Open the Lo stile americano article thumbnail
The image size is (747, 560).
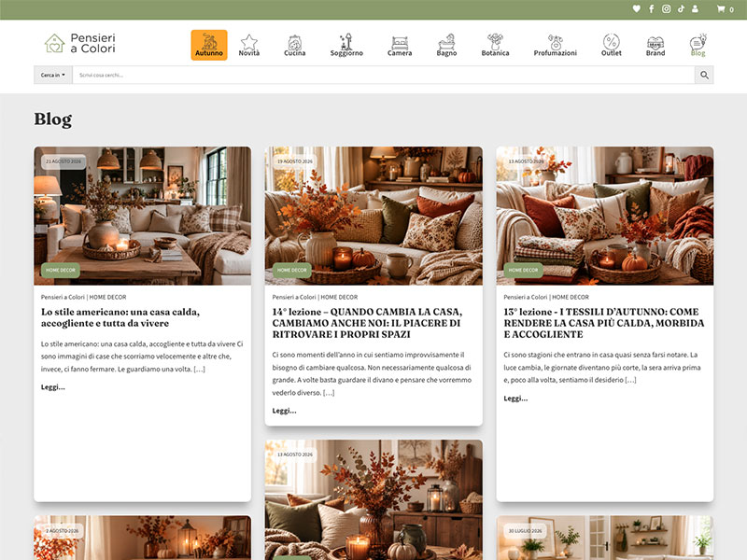coord(143,216)
